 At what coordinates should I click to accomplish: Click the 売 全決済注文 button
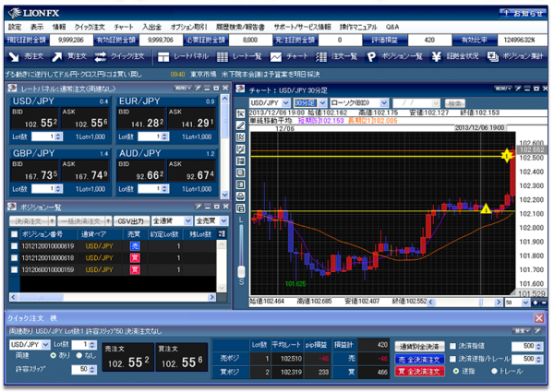419,359
